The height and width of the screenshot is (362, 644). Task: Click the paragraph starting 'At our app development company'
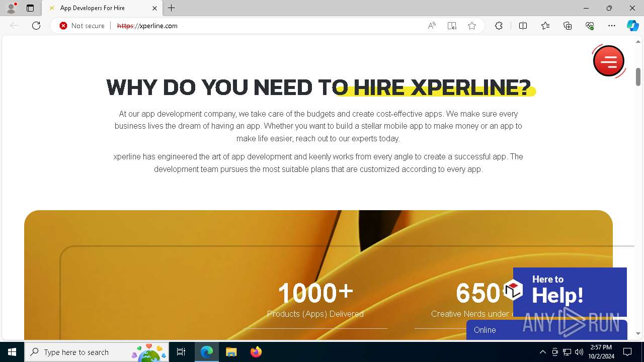coord(318,126)
